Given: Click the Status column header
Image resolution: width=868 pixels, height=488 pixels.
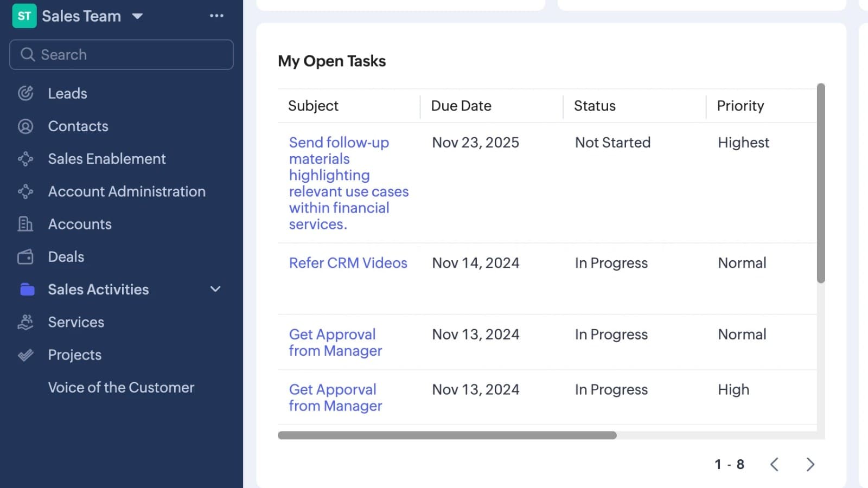Looking at the screenshot, I should point(595,106).
